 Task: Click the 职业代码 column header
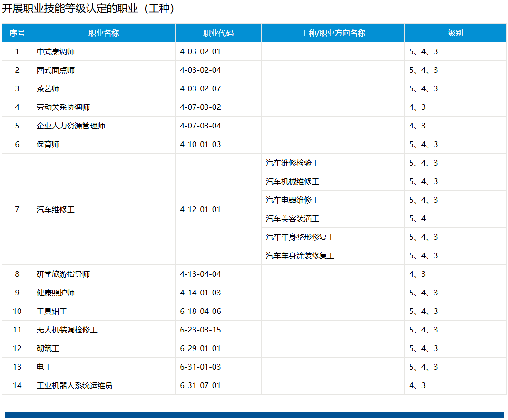coord(218,33)
